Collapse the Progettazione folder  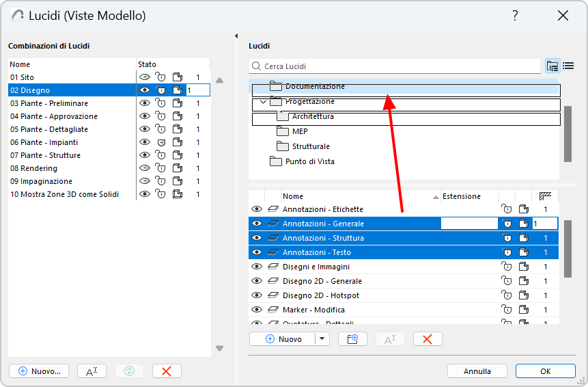(x=264, y=102)
